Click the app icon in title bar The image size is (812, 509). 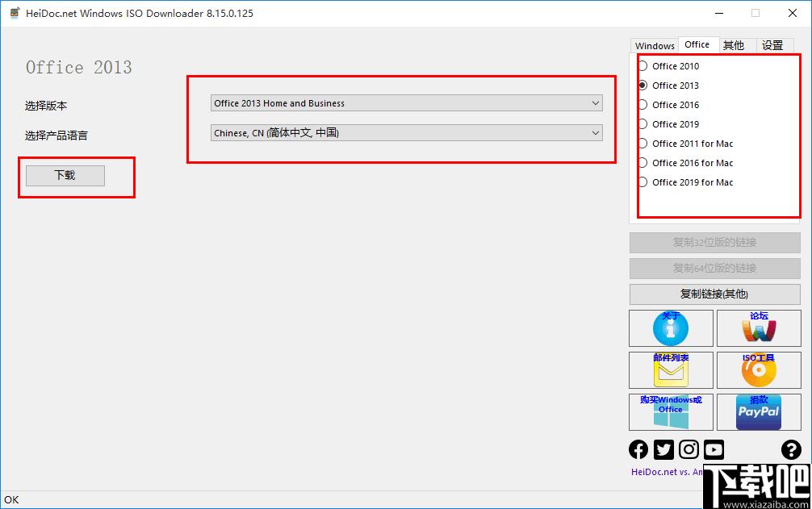15,13
